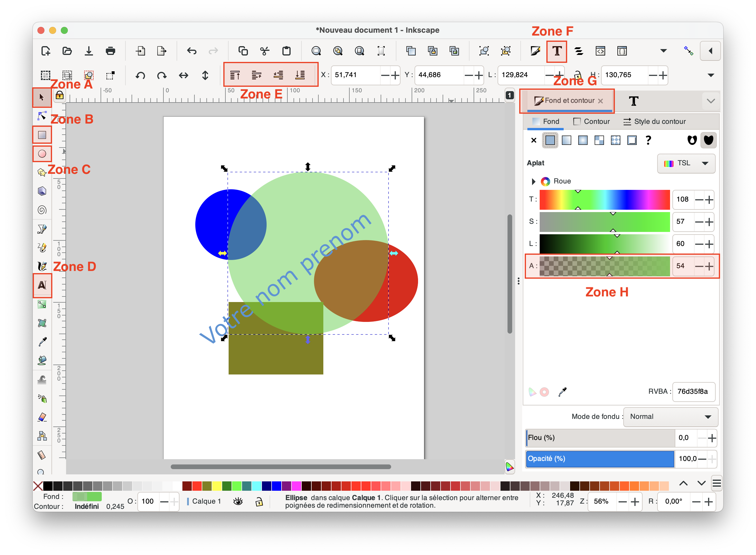The height and width of the screenshot is (555, 756).
Task: Close the Fond et contour tab
Action: [600, 101]
